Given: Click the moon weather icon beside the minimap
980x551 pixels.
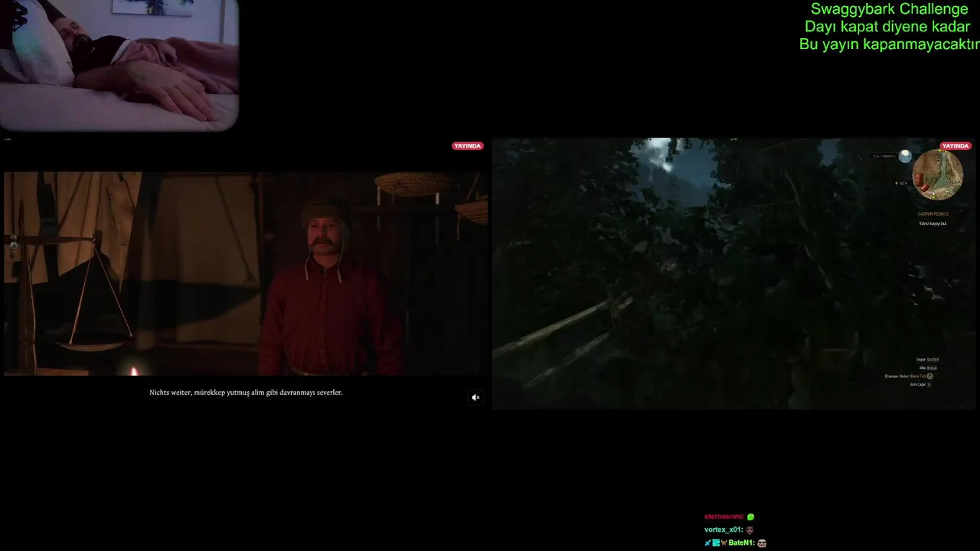Looking at the screenshot, I should 905,156.
